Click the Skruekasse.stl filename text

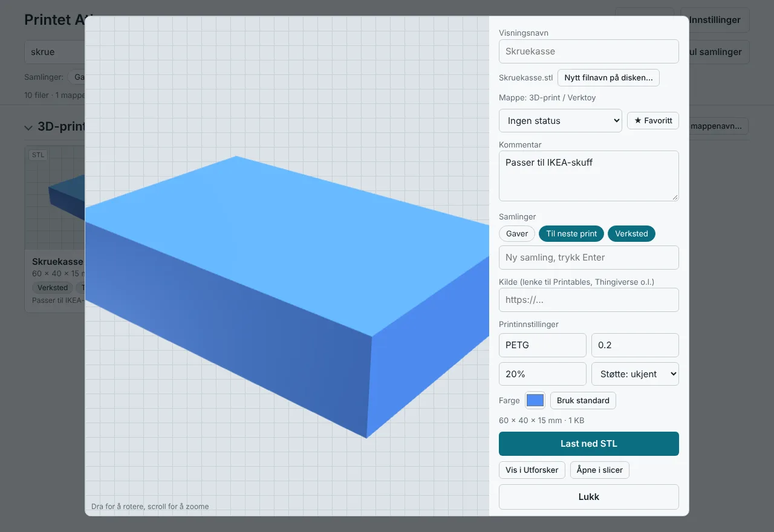pyautogui.click(x=525, y=78)
